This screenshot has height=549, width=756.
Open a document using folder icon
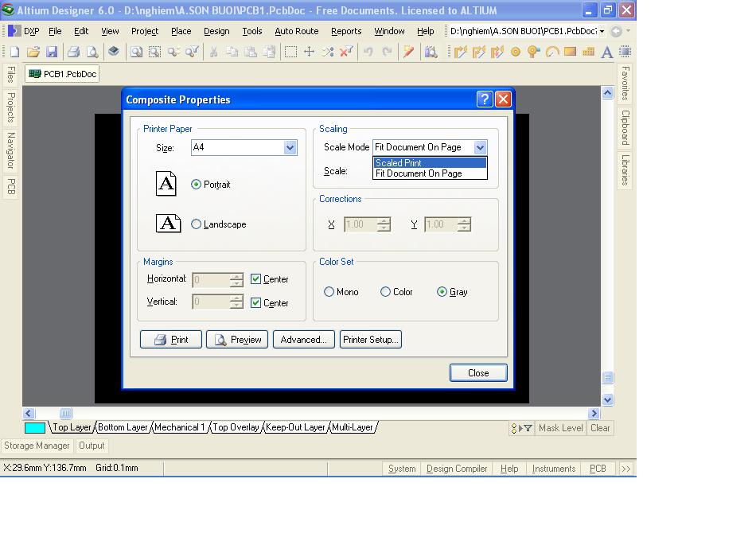[x=33, y=52]
